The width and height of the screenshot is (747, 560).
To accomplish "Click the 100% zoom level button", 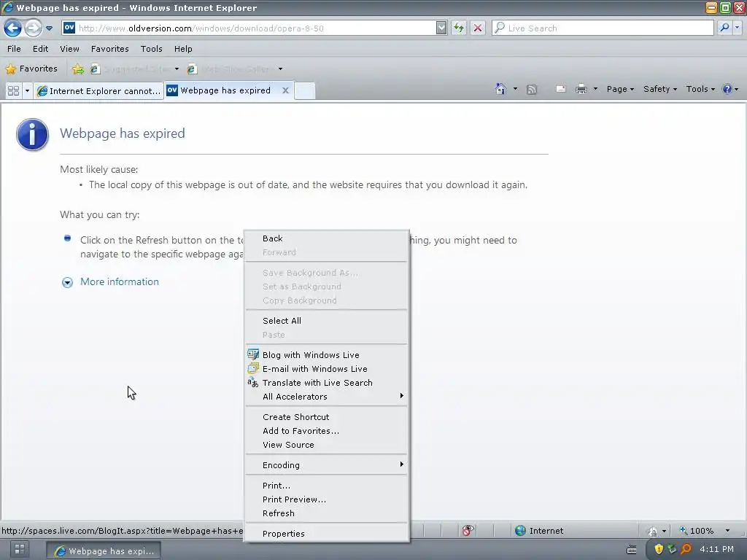I will point(697,531).
